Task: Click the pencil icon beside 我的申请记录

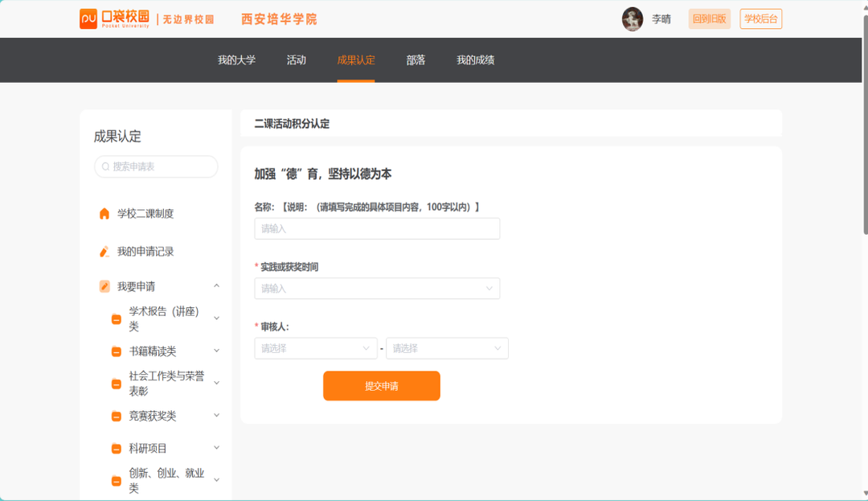Action: [x=104, y=252]
